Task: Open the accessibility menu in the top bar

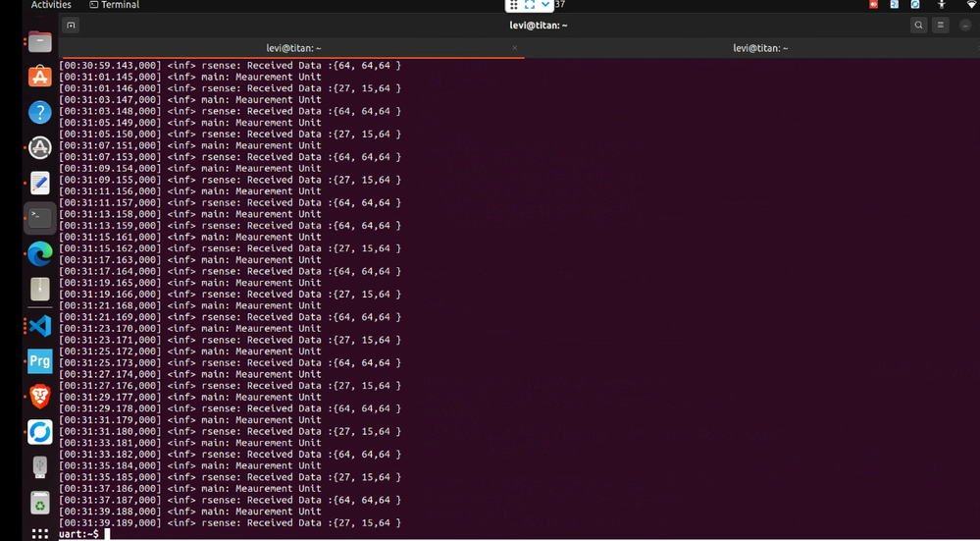Action: click(x=942, y=4)
